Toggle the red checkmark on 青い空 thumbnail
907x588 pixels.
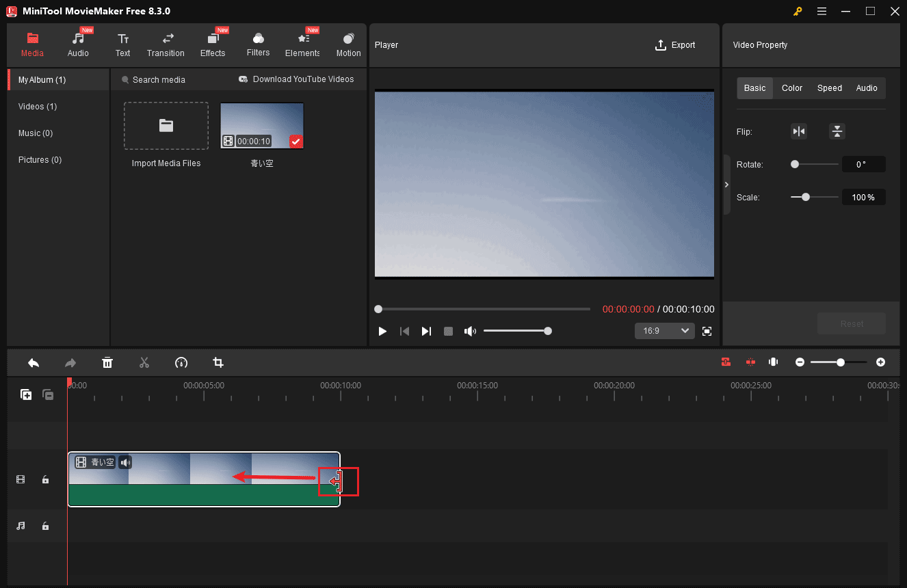[x=295, y=142]
